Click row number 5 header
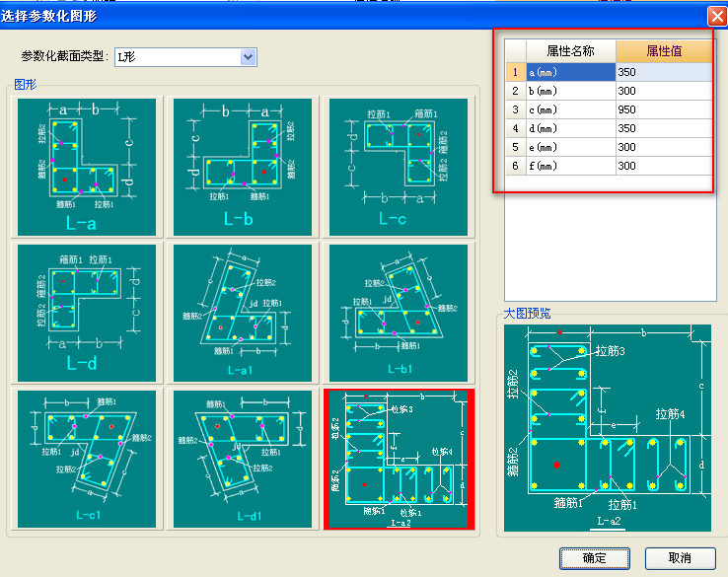 point(515,147)
